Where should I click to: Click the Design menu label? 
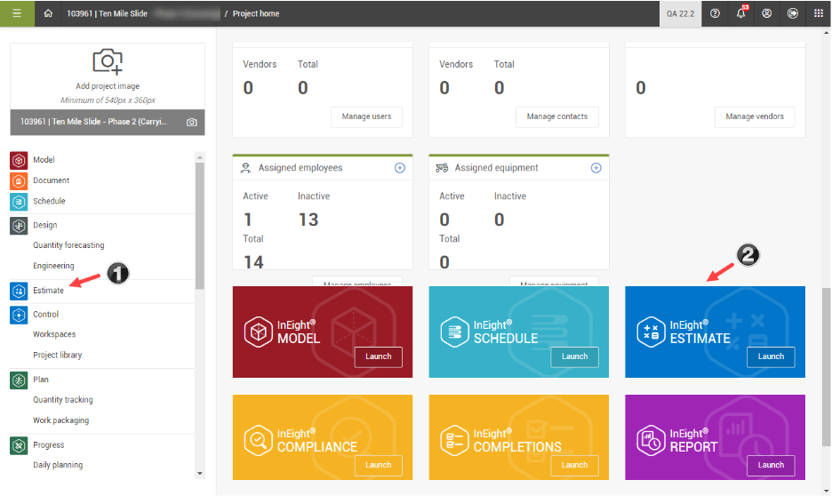pos(45,225)
